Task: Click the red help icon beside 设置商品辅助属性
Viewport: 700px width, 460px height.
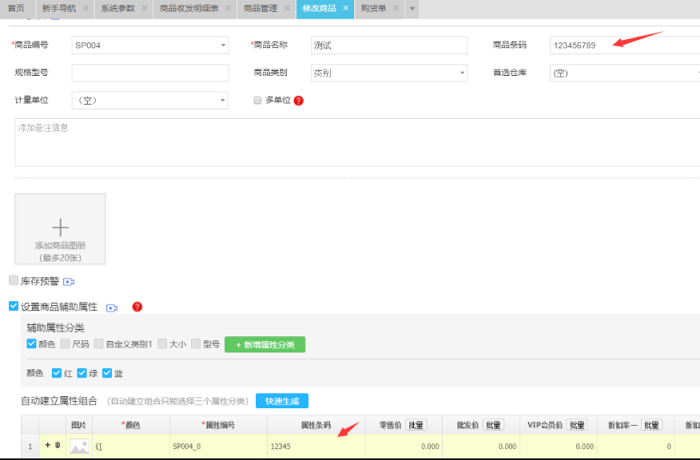Action: (137, 307)
